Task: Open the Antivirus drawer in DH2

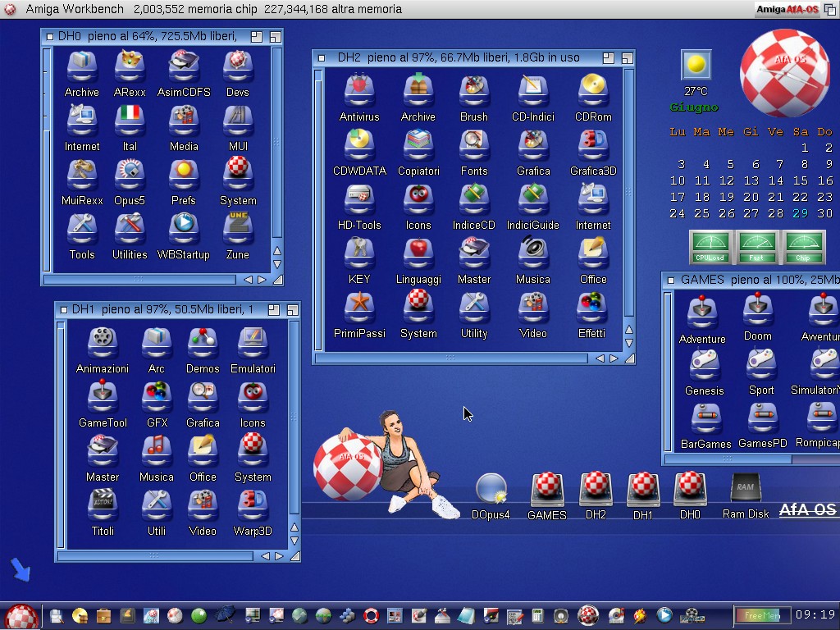Action: (359, 90)
